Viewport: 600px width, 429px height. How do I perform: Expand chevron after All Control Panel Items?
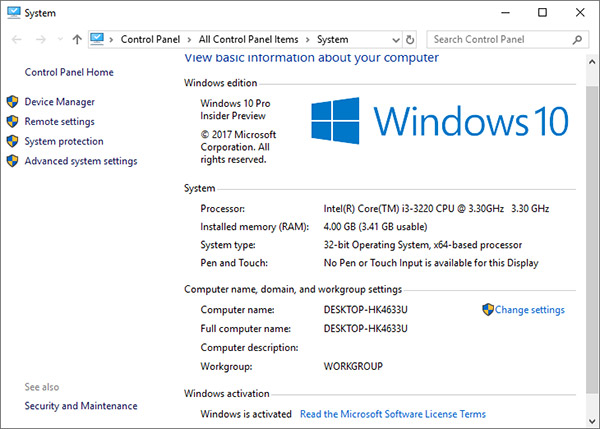click(308, 40)
